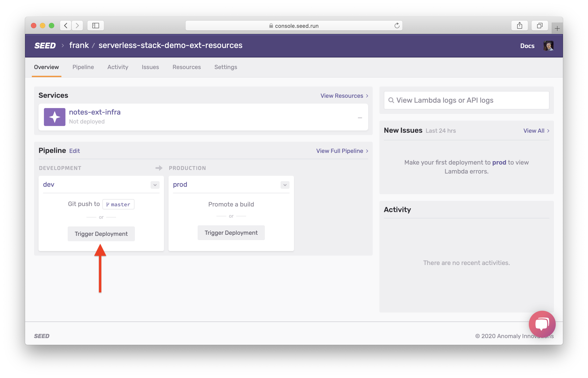Screen dimensions: 588x378
Task: Click the View Full Pipeline link
Action: [x=342, y=151]
